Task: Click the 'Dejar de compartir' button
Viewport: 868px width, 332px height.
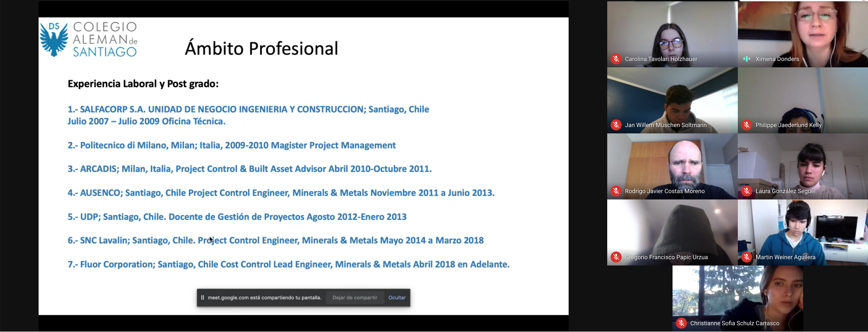Action: coord(355,298)
